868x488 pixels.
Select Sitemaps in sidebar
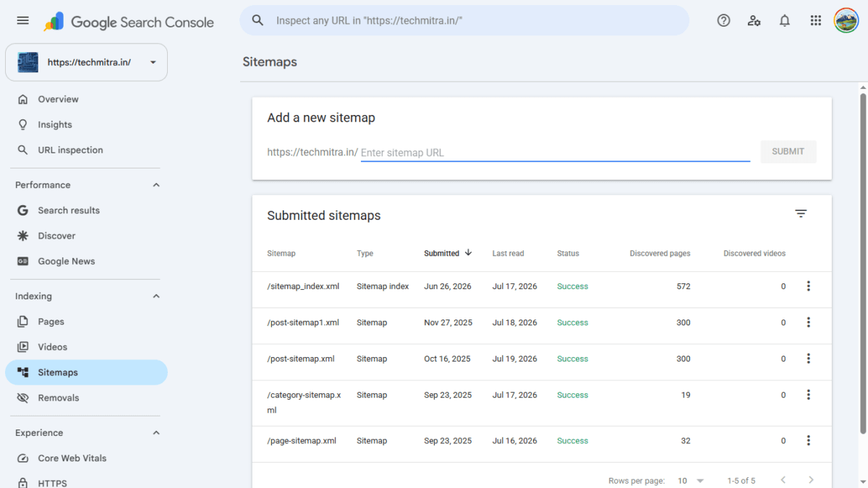pos(86,372)
